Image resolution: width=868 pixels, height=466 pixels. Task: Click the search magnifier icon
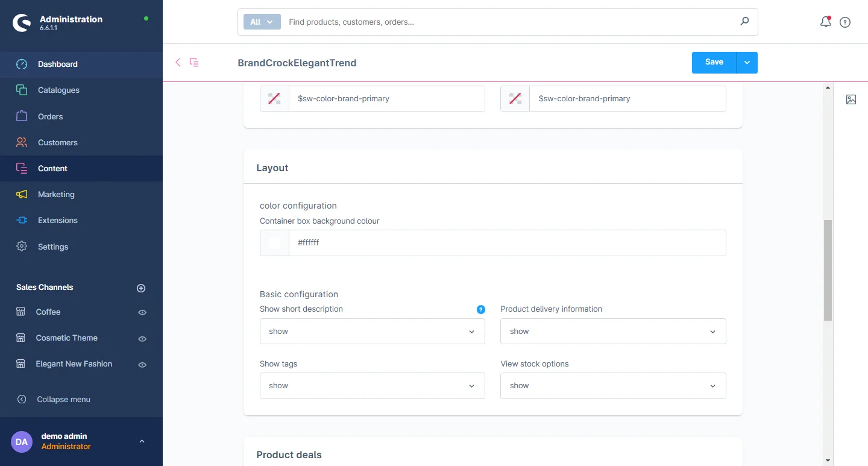pos(744,22)
